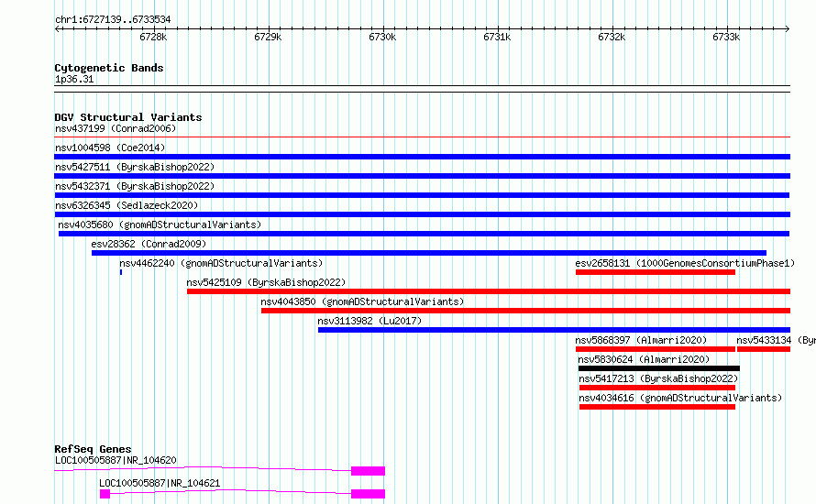Open the nsv1004598 (Coe2014) variant label

(110, 148)
